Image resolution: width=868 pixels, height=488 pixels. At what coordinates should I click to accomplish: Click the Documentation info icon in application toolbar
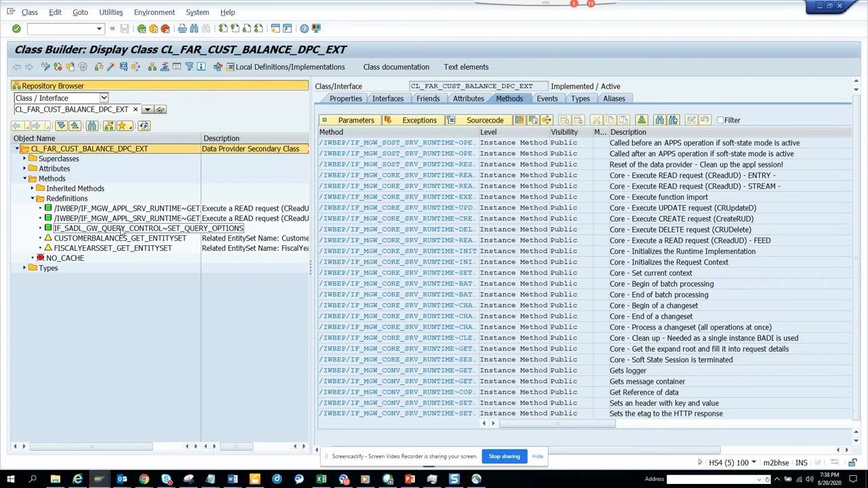[201, 66]
